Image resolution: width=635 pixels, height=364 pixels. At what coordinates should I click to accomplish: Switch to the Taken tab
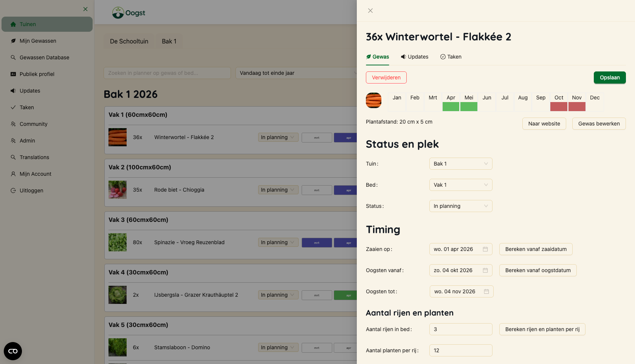coord(451,57)
